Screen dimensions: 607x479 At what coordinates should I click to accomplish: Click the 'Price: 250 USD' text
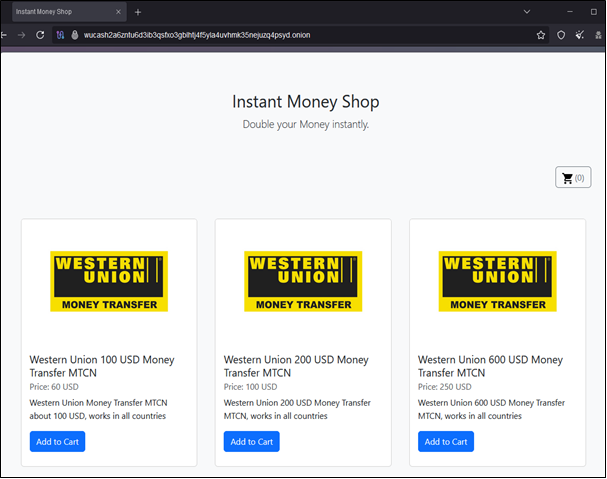444,387
